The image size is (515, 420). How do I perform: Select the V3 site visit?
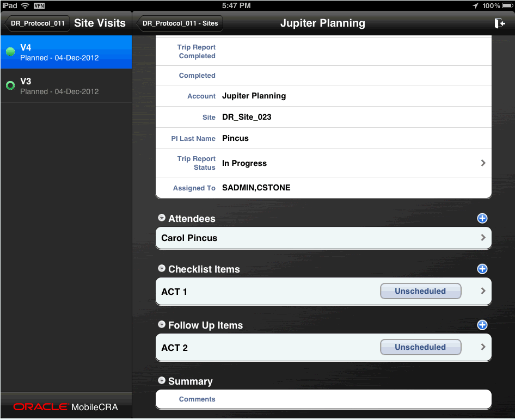pos(66,85)
